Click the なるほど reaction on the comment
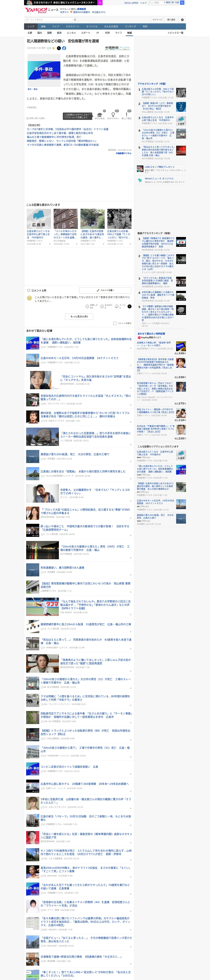 [107, 306]
